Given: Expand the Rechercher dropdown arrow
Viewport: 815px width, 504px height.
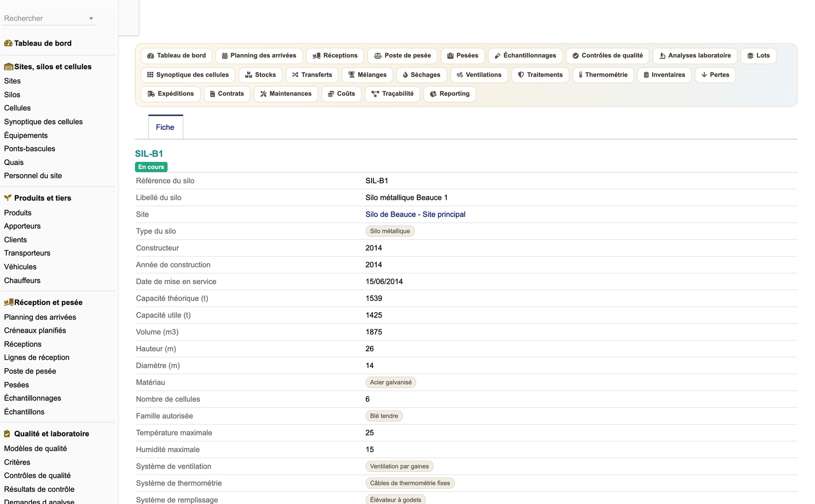Looking at the screenshot, I should pos(91,19).
